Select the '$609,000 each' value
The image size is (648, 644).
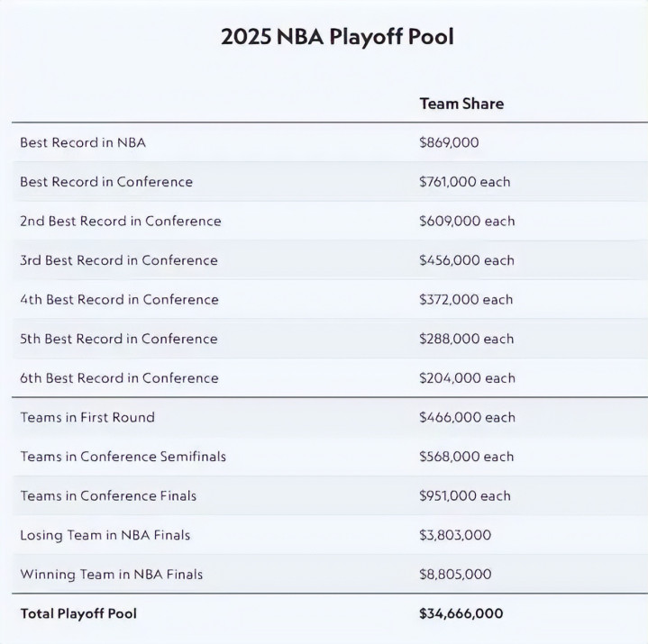(x=467, y=221)
